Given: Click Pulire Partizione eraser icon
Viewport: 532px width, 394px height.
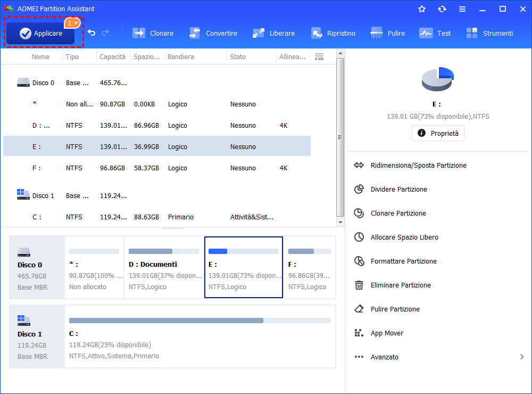Looking at the screenshot, I should coord(359,309).
